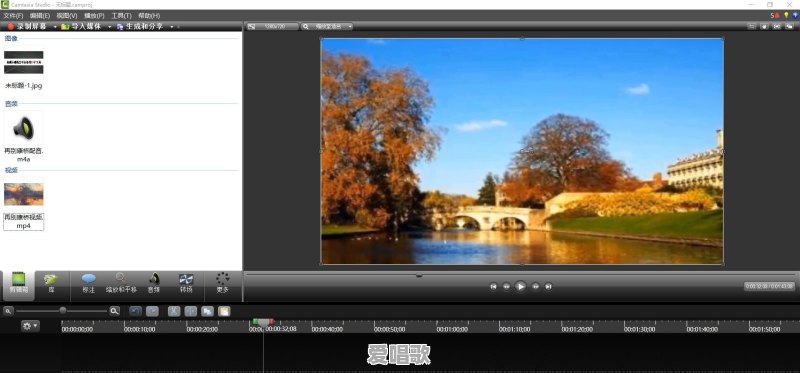Click the playback time display field

pos(769,286)
